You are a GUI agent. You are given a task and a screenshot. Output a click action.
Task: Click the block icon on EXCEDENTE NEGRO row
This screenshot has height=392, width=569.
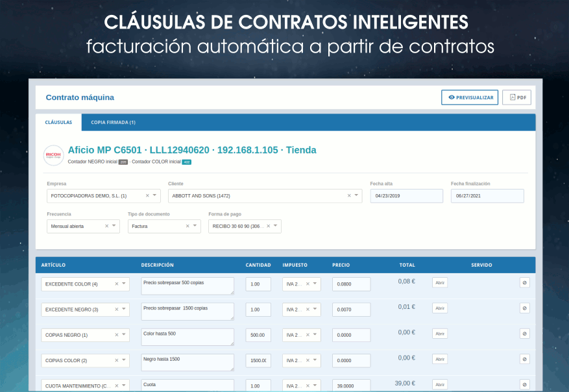pos(524,308)
